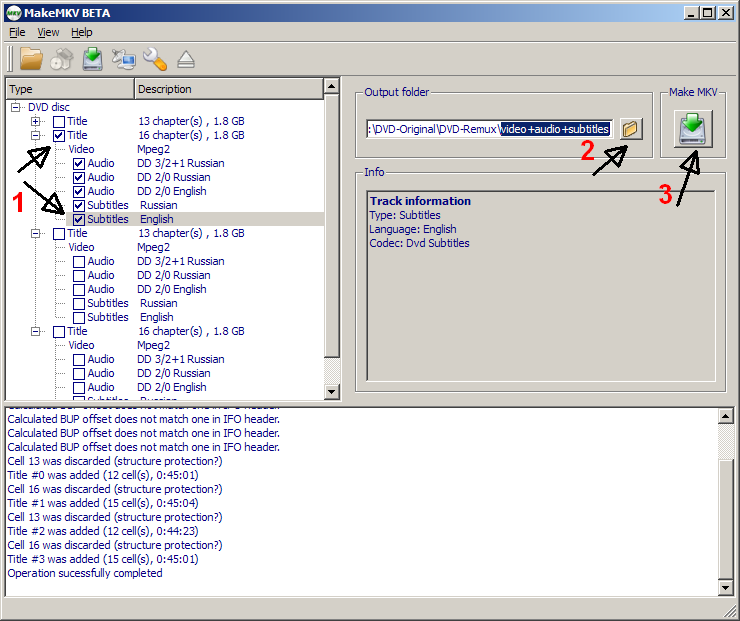Click the open disc toolbar icon
Viewport: 740px width, 621px height.
pos(61,59)
